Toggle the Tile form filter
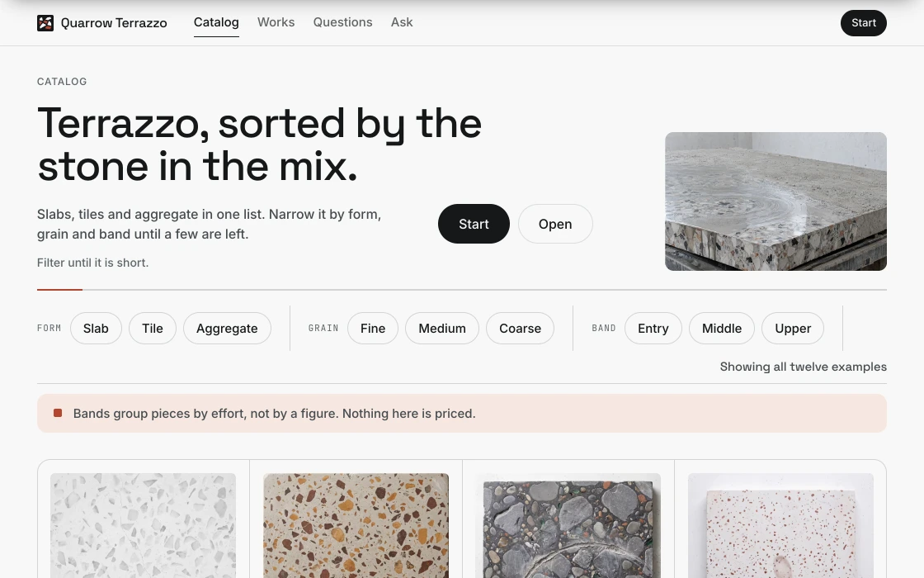The height and width of the screenshot is (578, 924). click(153, 329)
